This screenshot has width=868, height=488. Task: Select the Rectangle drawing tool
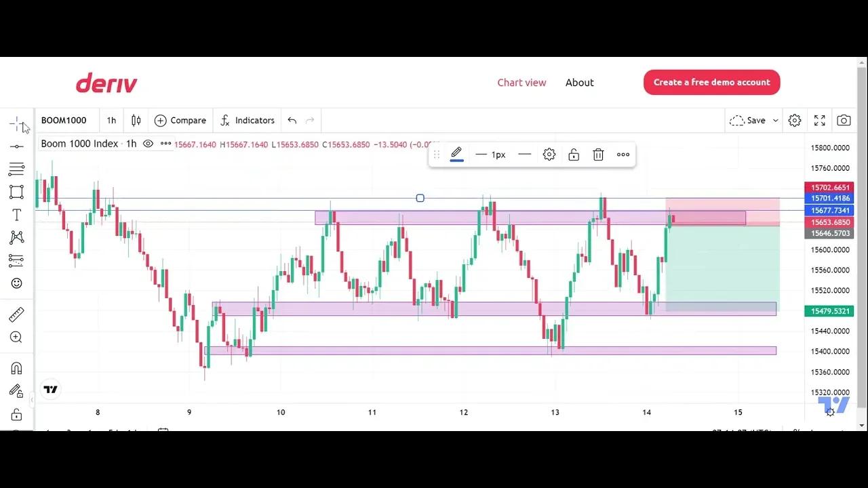point(17,192)
